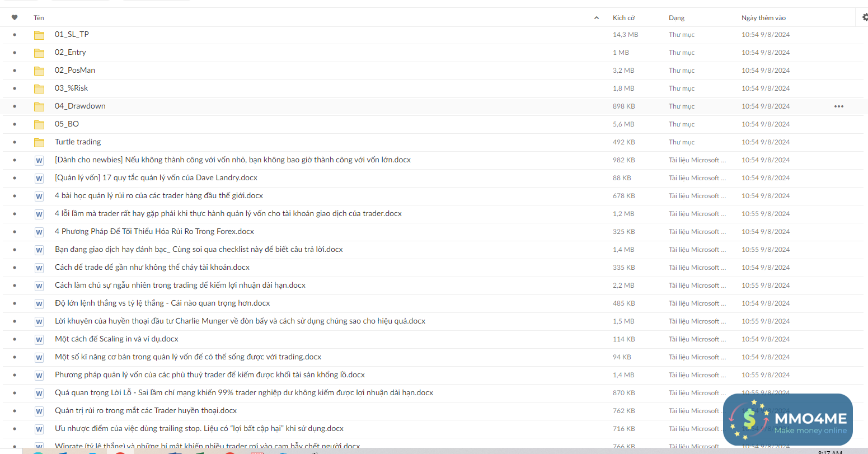Select the 04_Drawdown folder name
Viewport: 868px width, 454px height.
click(80, 106)
